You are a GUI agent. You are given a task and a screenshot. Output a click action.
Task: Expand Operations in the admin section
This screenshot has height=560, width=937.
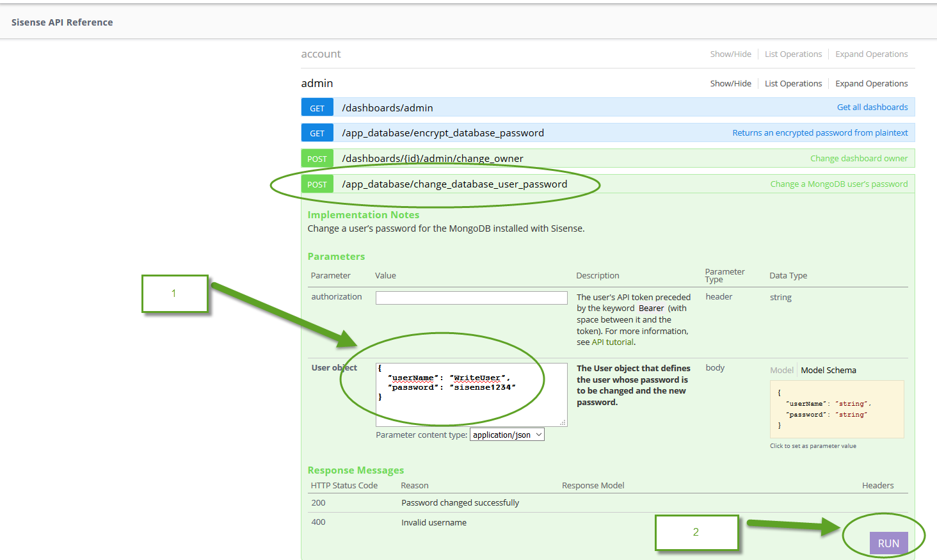871,83
